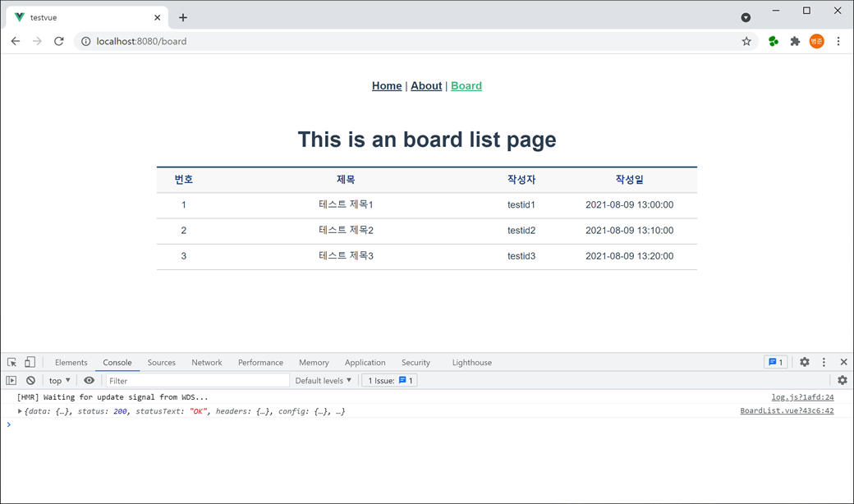
Task: Open the green extension icon in toolbar
Action: (x=773, y=41)
